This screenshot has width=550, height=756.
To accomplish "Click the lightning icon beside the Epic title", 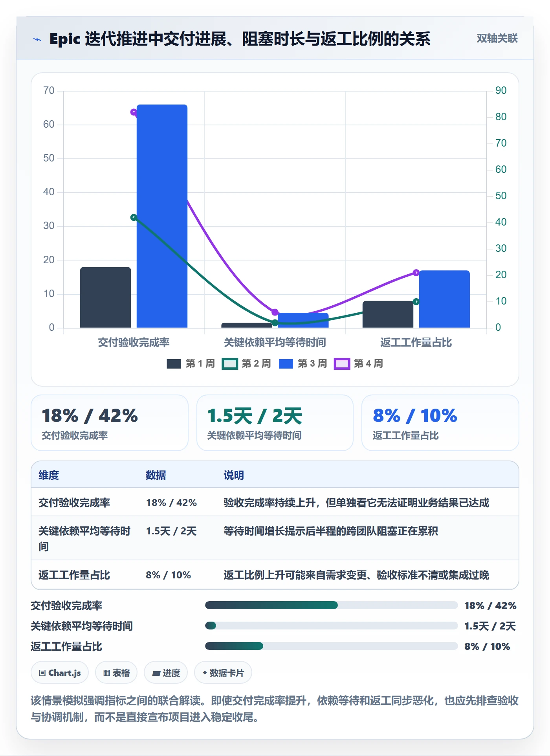I will tap(37, 39).
